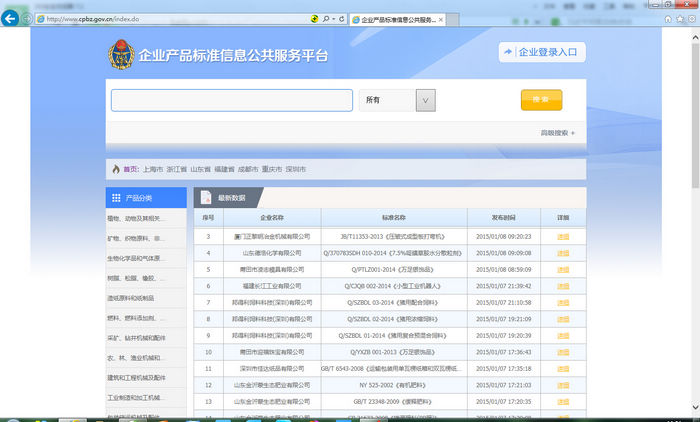Viewport: 700px width, 422px height.
Task: Click the orange 搜索 button
Action: [541, 100]
